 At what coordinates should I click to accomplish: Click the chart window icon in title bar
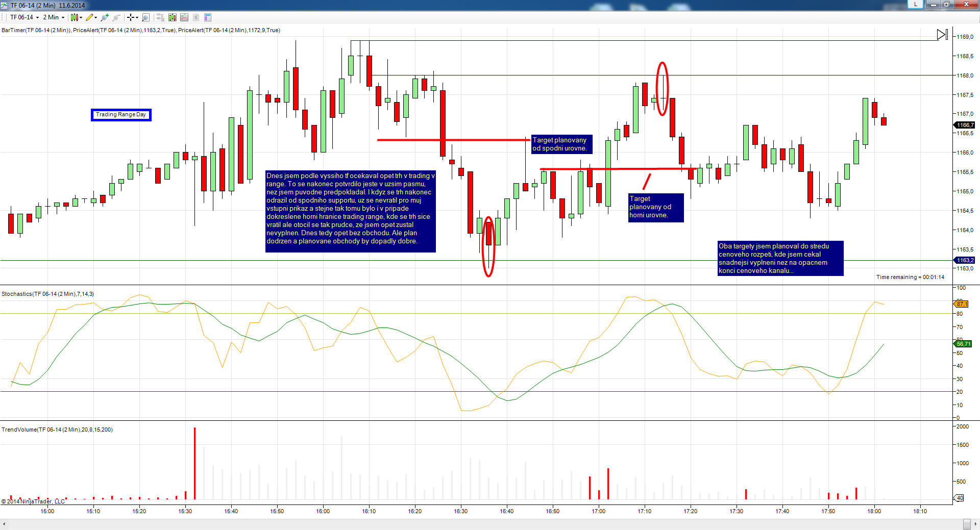coord(5,5)
